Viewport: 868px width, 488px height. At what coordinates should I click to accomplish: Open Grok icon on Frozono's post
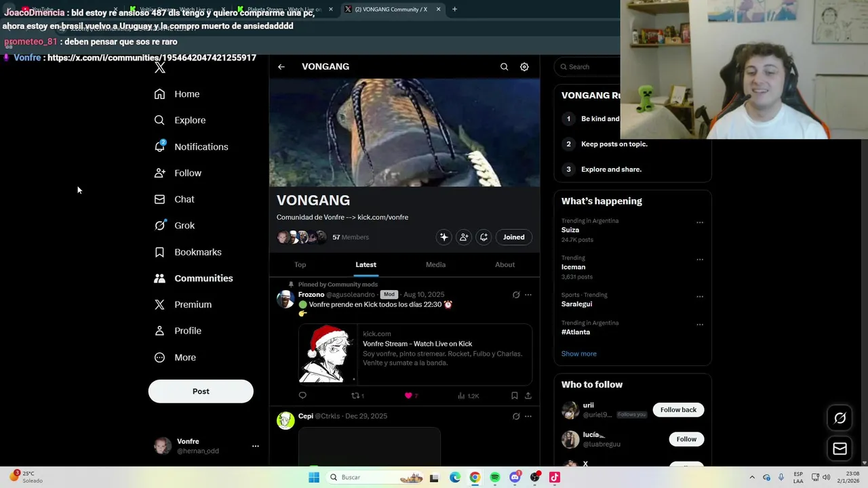pyautogui.click(x=516, y=295)
